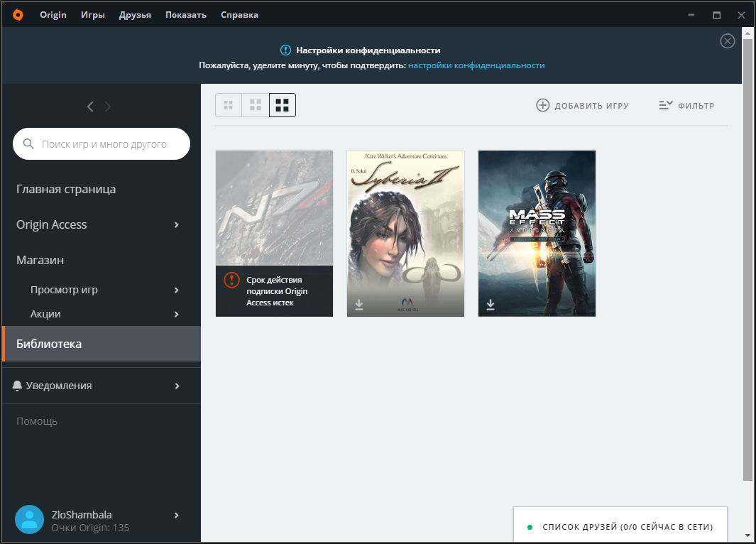
Task: Click the plus icon to add game
Action: click(x=543, y=105)
